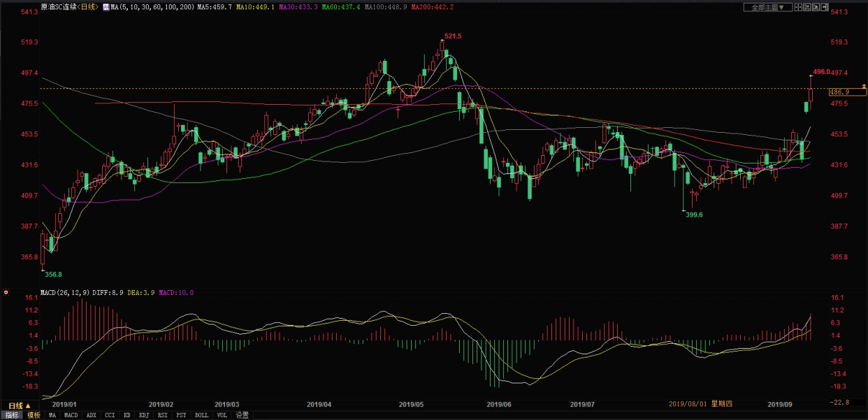Click the red circle icon next to MACD label
Screen dimensions: 868x420
[x=6, y=292]
